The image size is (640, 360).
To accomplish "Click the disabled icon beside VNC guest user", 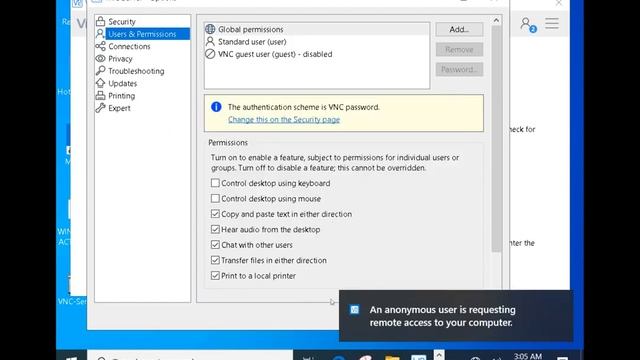I will (210, 54).
